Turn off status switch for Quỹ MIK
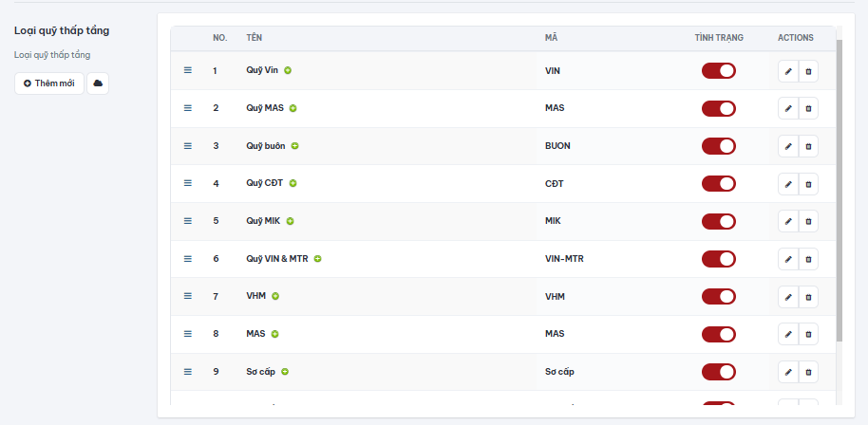This screenshot has width=868, height=425. pos(719,221)
